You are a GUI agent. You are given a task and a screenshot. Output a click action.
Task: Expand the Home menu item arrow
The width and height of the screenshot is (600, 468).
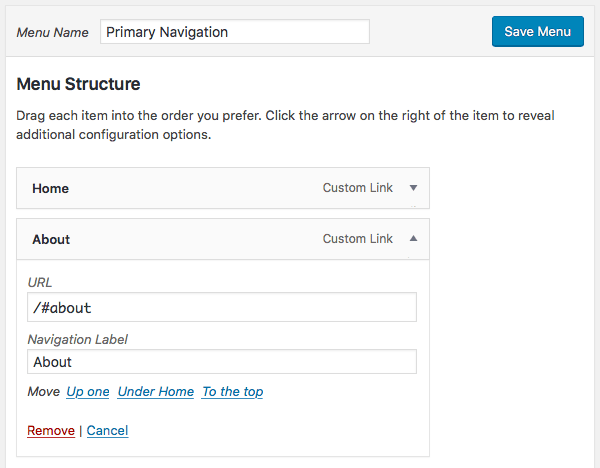(x=413, y=188)
